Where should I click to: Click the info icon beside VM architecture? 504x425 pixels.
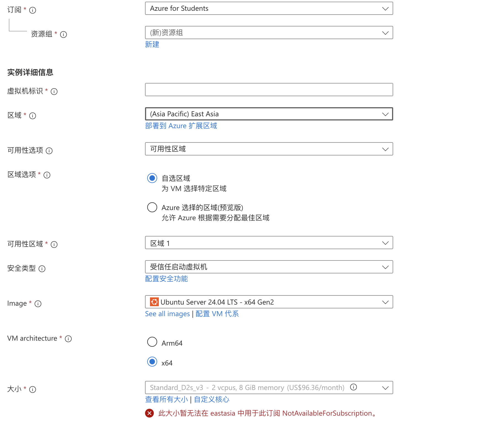(68, 339)
